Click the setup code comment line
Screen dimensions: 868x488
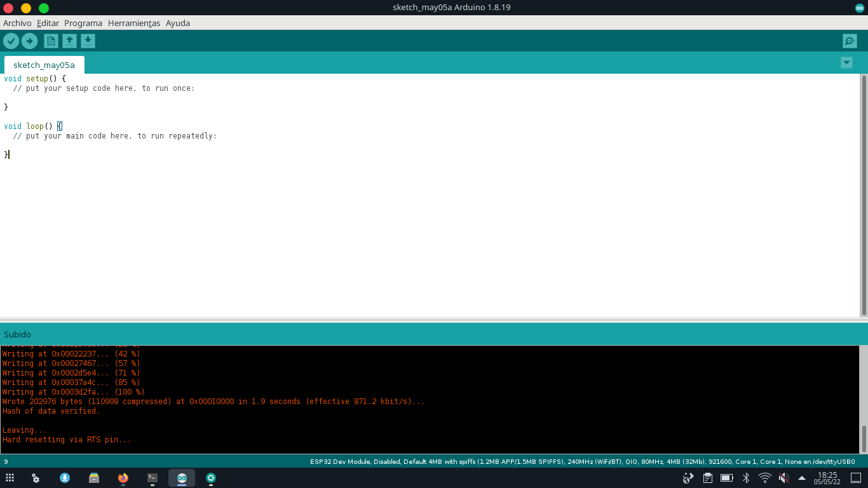104,88
